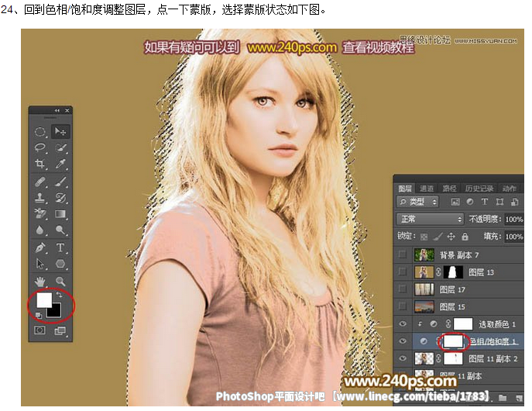Select the Elliptical Marquee tool
The width and height of the screenshot is (532, 411).
point(40,132)
